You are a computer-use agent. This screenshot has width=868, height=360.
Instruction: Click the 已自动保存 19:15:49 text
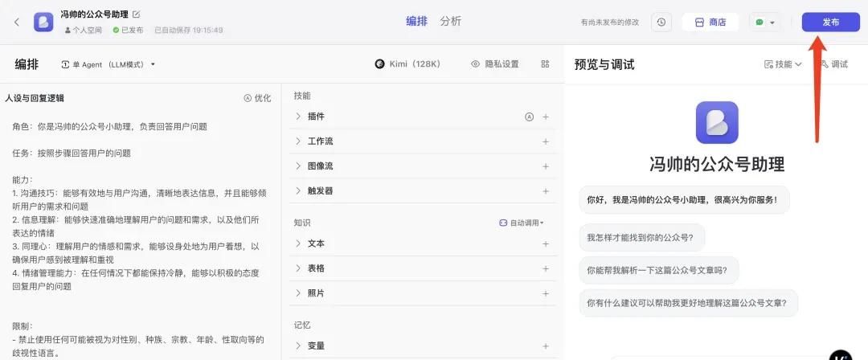[189, 30]
